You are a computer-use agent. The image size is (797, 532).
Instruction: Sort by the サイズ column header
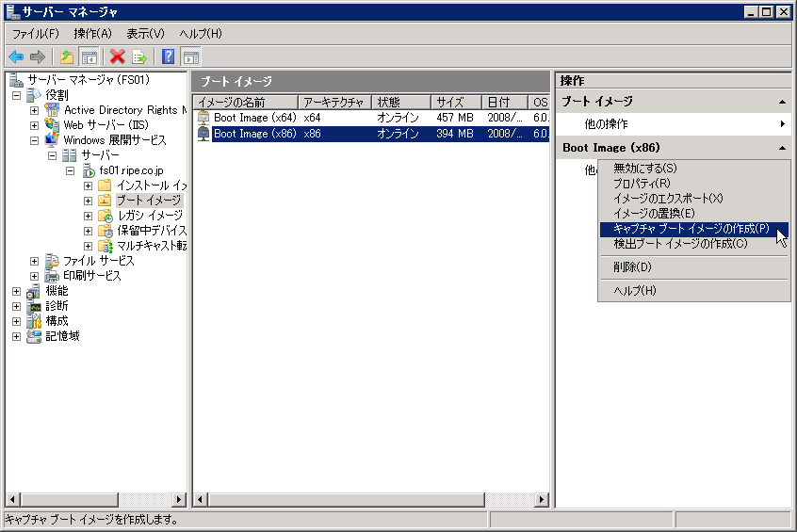(x=457, y=102)
